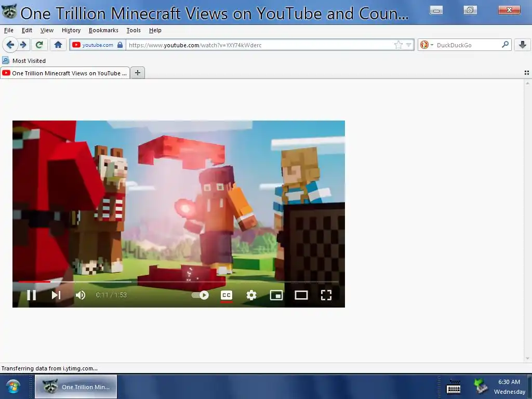The image size is (532, 399).
Task: Select the One Trillion Min... taskbar item
Action: tap(76, 387)
